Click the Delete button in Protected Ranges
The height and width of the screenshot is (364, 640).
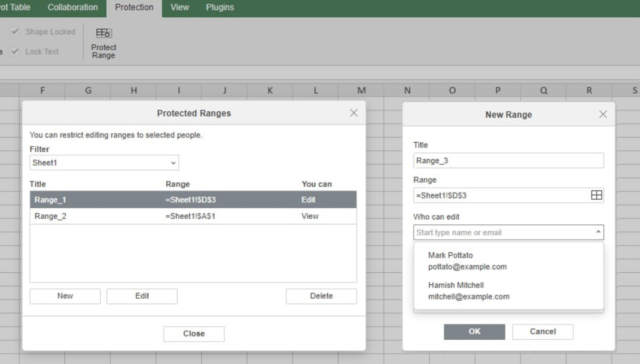[321, 296]
